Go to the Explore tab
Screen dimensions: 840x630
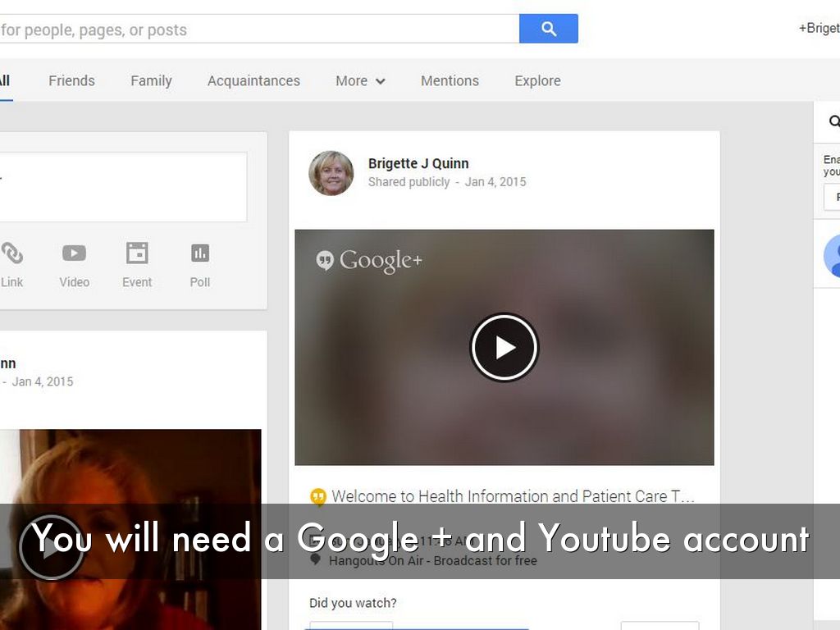pos(537,80)
